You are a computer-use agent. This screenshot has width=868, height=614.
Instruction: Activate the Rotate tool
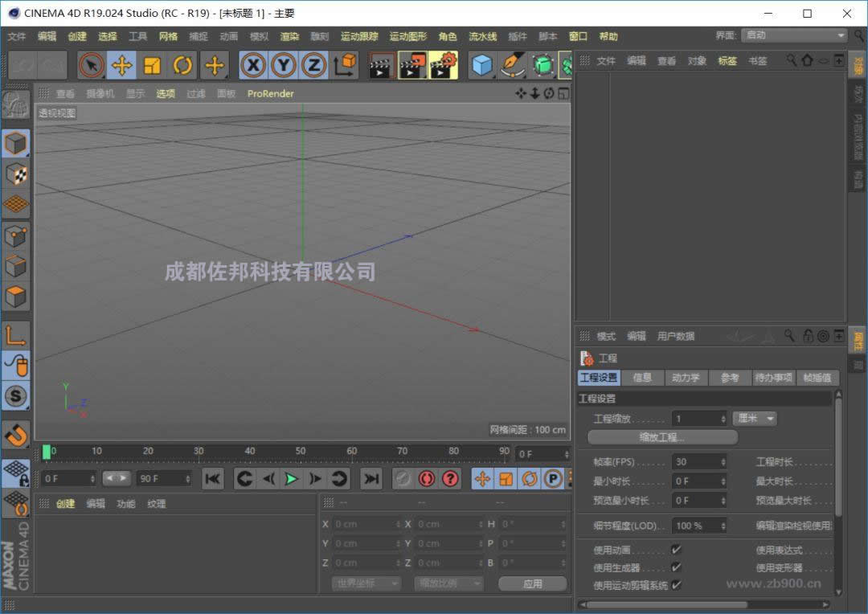(x=183, y=65)
